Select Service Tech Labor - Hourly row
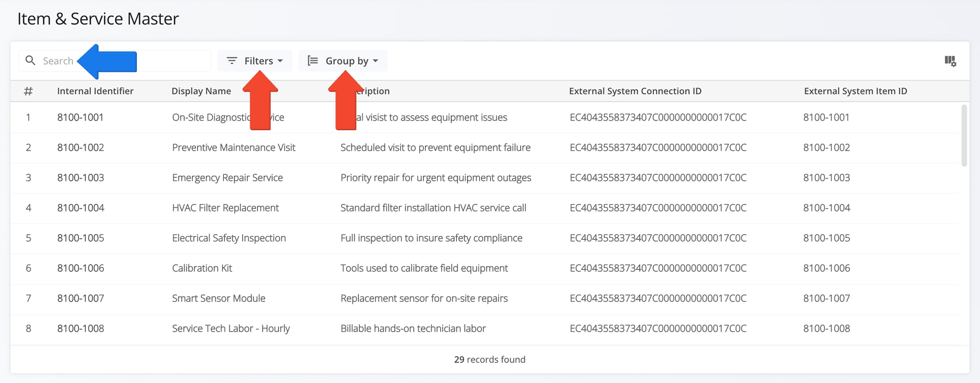The width and height of the screenshot is (980, 383). pos(231,328)
